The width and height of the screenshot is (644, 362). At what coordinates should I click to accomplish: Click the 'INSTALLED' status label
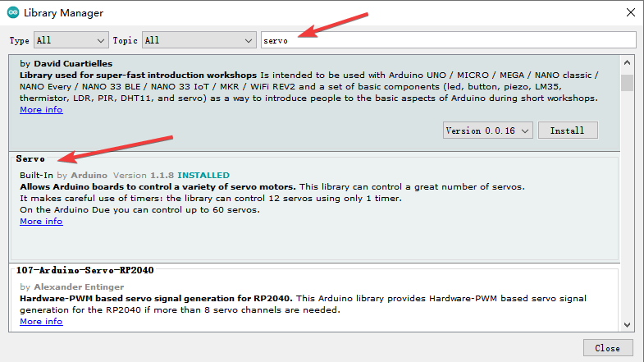(203, 175)
